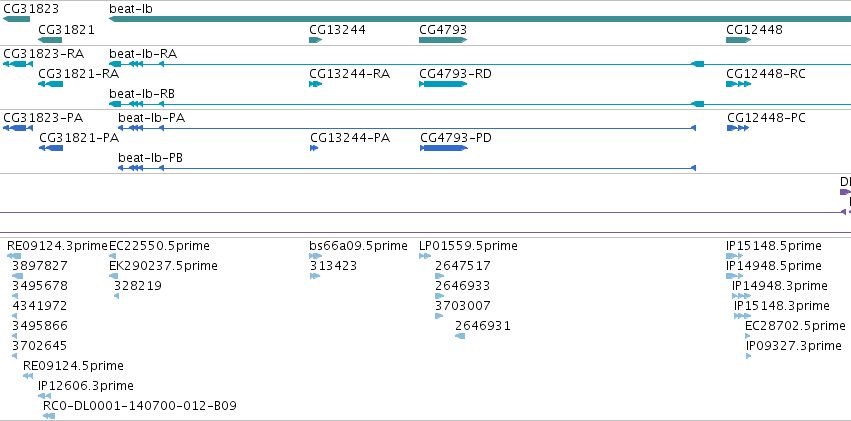Select the EC22550.5prime EST label

[x=160, y=246]
